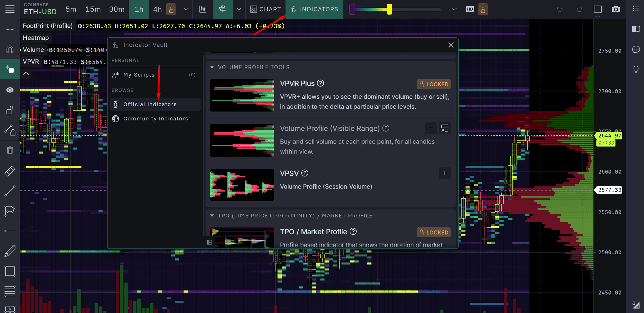Click the drawing lock line tool icon
Viewport: 644px width, 313px height.
pyautogui.click(x=10, y=130)
